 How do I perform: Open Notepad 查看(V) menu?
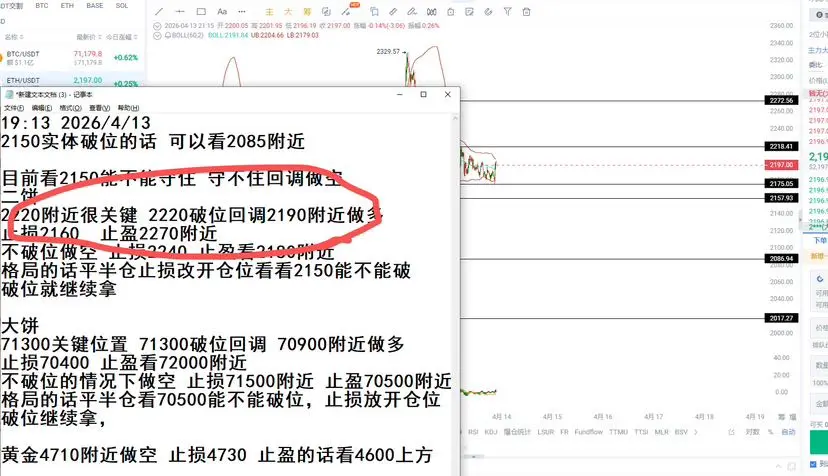point(99,108)
